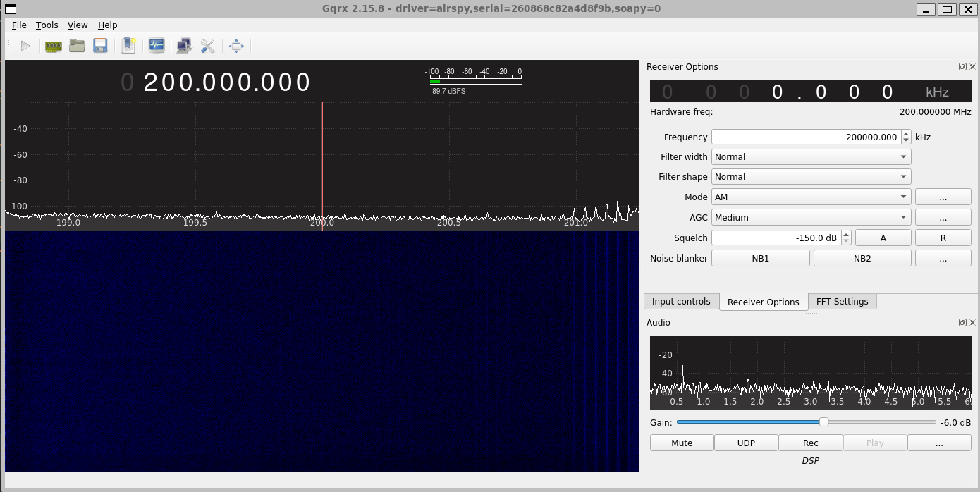Click the main frequency display 200.000.000
This screenshot has height=492, width=980.
[216, 82]
